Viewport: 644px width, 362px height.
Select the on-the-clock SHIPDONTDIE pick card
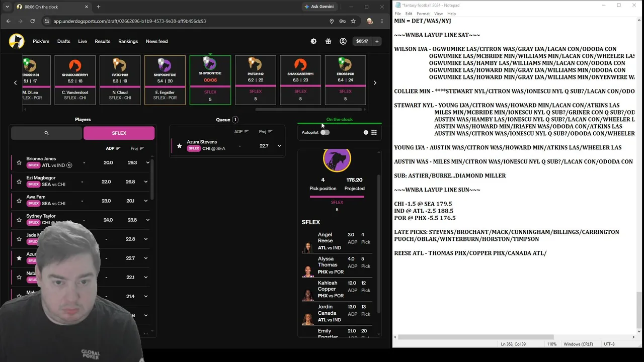click(x=210, y=80)
